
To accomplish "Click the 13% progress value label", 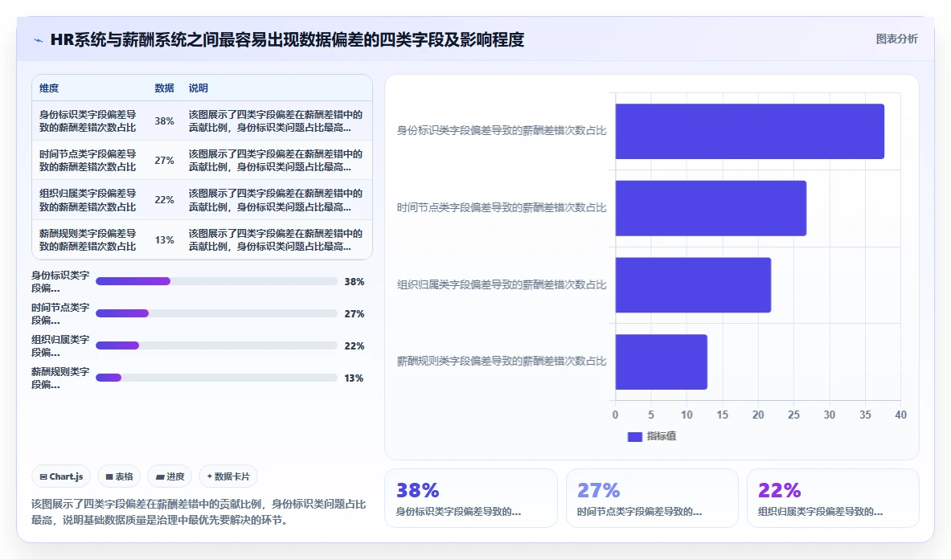I will 355,378.
